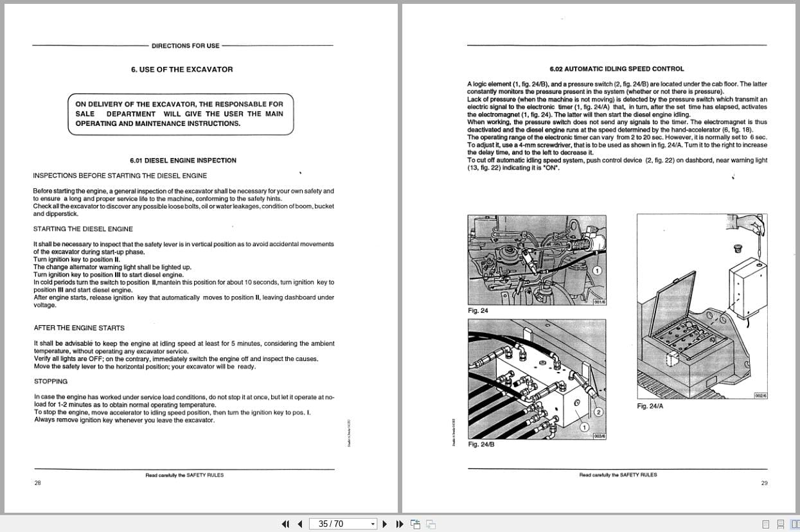This screenshot has width=800, height=532.
Task: Click heading '6.01 DIESEL ENGINE INSPECTION'
Action: pos(183,161)
